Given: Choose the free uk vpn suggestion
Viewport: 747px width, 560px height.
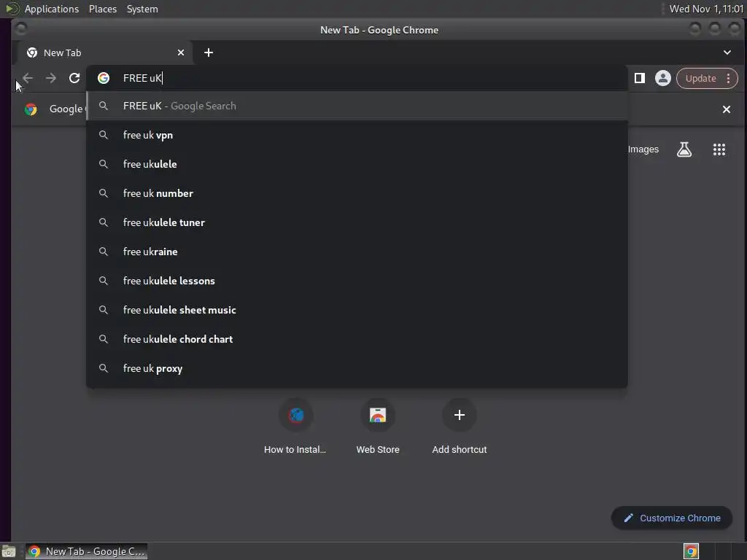Looking at the screenshot, I should click(x=357, y=135).
